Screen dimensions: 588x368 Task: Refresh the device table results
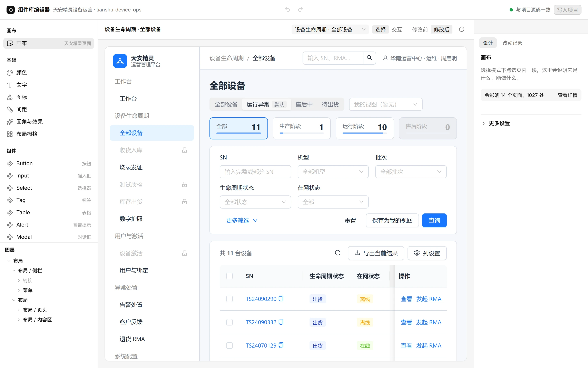click(337, 253)
